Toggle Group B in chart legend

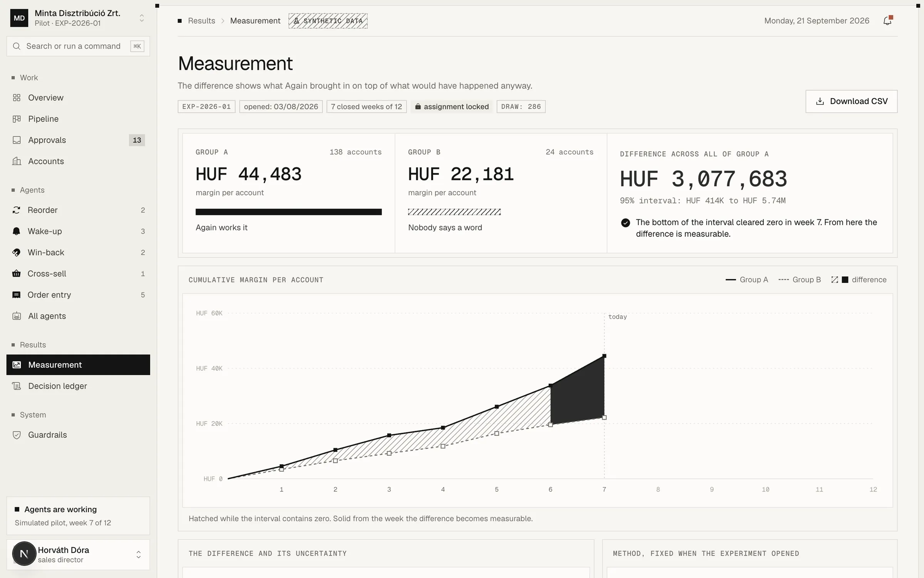click(x=799, y=280)
